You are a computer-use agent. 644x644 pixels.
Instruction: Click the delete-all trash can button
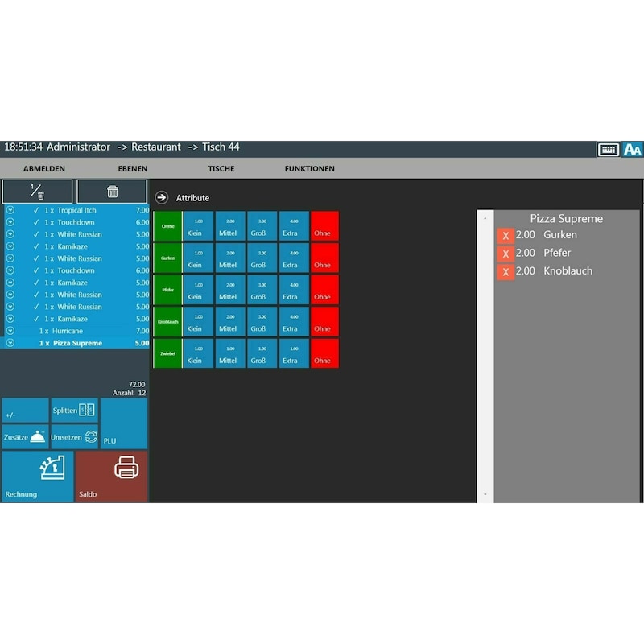click(x=112, y=192)
